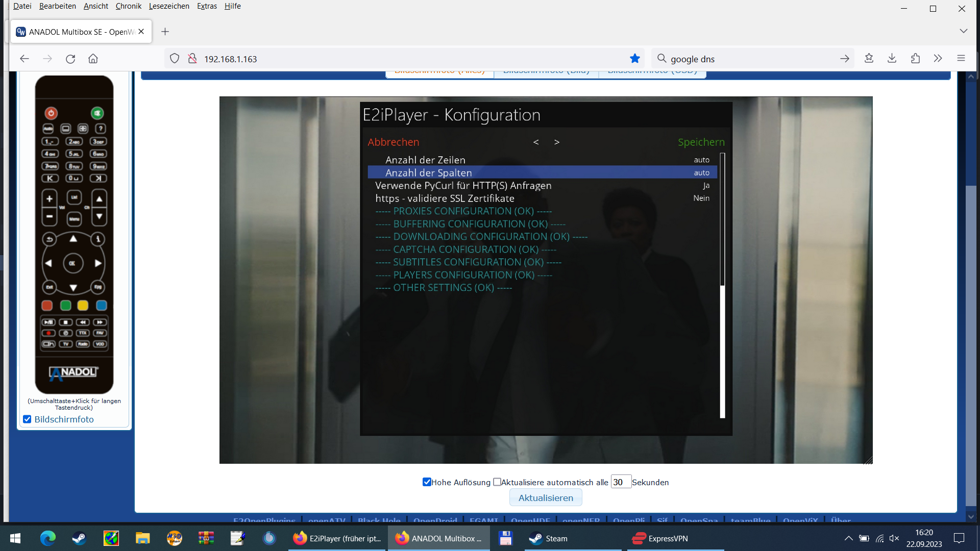Click the red color key on the remote
The height and width of the screenshot is (551, 980).
[x=47, y=306]
